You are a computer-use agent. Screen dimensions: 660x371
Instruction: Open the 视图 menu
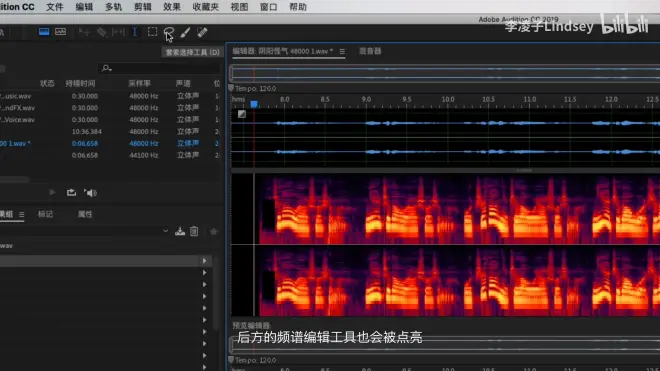[x=239, y=7]
